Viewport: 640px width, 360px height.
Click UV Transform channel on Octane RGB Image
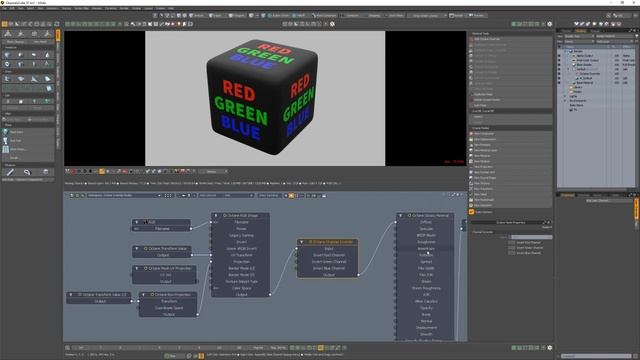[x=241, y=255]
